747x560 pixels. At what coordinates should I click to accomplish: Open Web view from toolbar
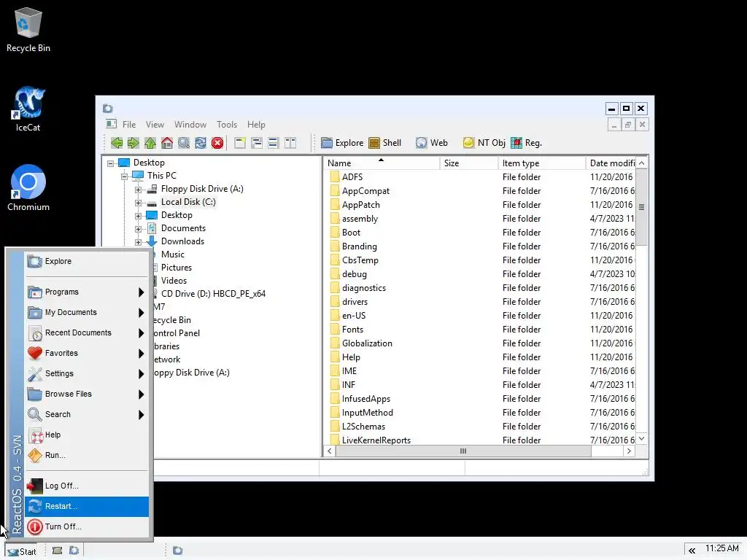tap(431, 143)
